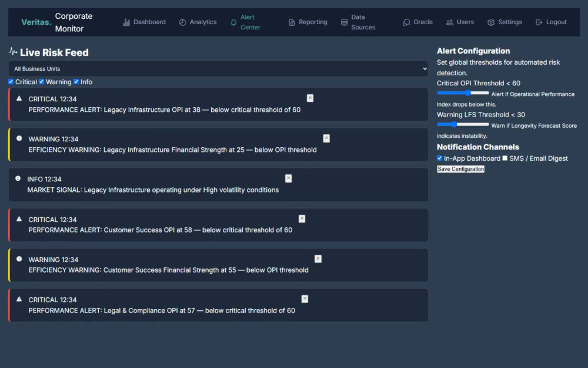The width and height of the screenshot is (588, 368).
Task: Click 'Customer Success OPI at 58' message
Action: tap(160, 230)
